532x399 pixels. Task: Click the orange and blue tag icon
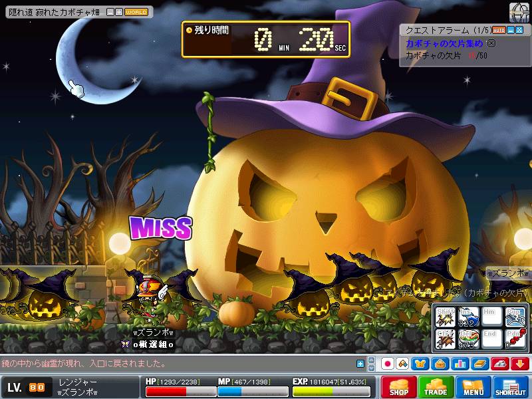coord(402,364)
